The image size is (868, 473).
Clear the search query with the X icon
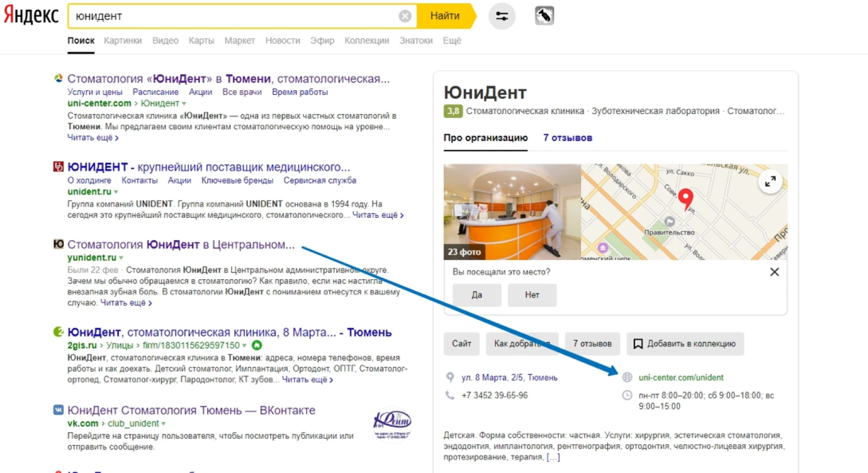click(405, 16)
